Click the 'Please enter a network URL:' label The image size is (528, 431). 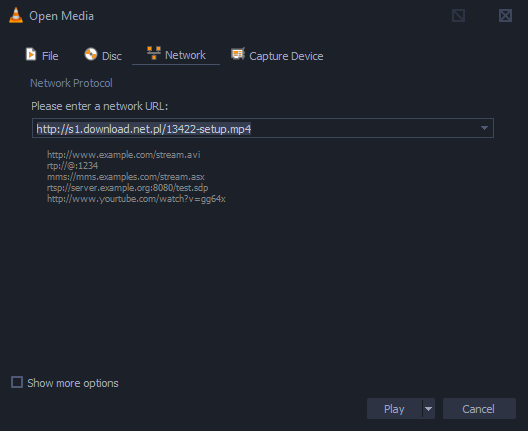[99, 106]
